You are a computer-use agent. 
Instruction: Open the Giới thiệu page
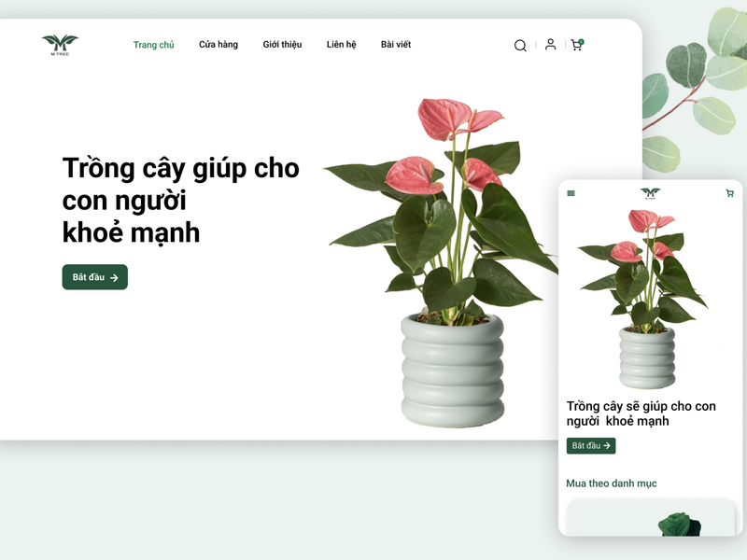pyautogui.click(x=282, y=44)
